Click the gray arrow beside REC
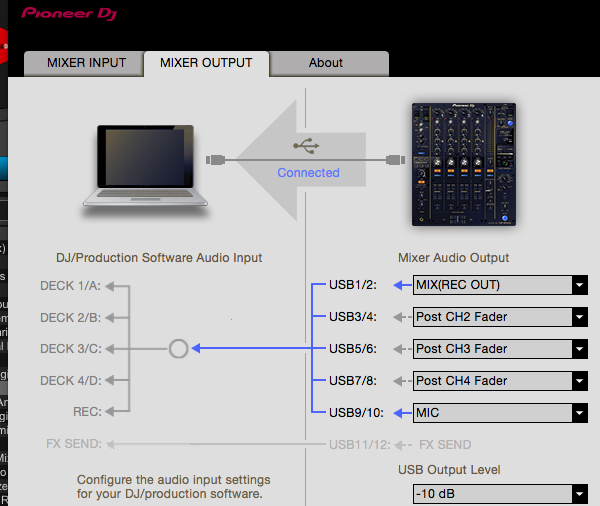This screenshot has height=506, width=600. (115, 411)
